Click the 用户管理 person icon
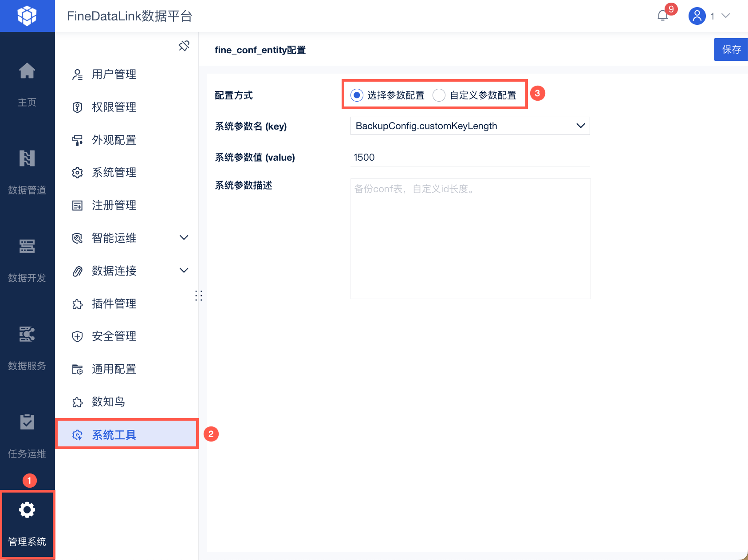Screen dimensions: 748x560 click(78, 75)
